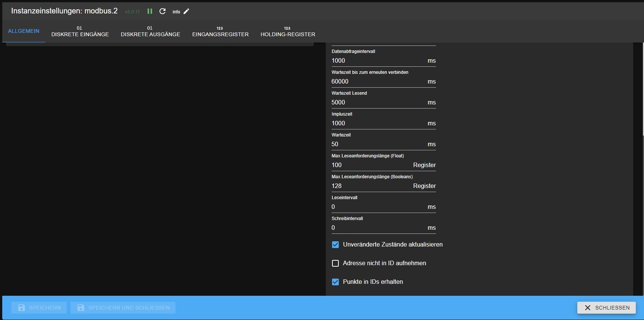The width and height of the screenshot is (644, 320).
Task: Focus the Wartezeit Lesend field
Action: pyautogui.click(x=376, y=102)
